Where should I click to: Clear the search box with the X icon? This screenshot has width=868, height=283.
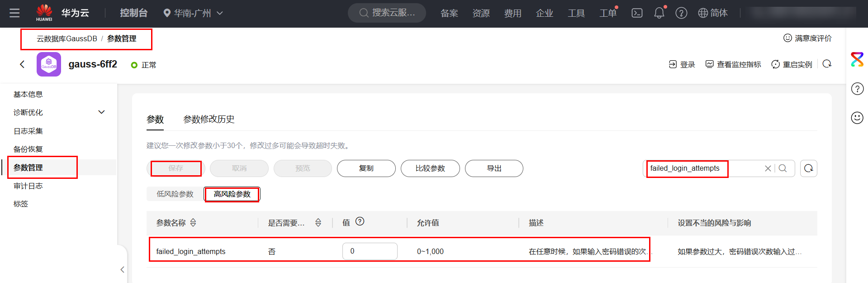768,168
